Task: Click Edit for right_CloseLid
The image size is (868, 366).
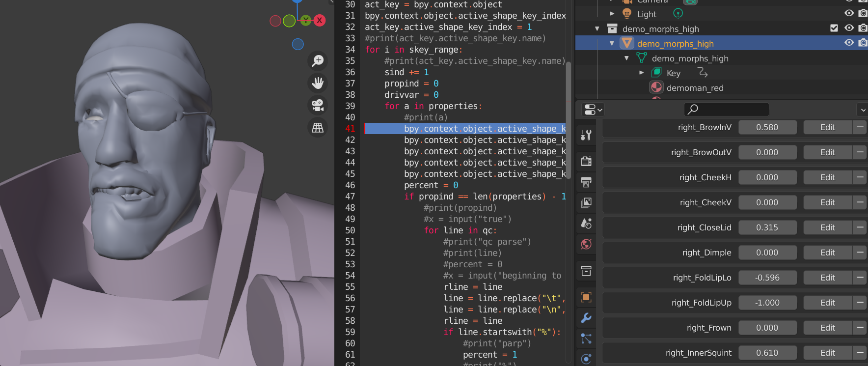Action: [x=828, y=227]
